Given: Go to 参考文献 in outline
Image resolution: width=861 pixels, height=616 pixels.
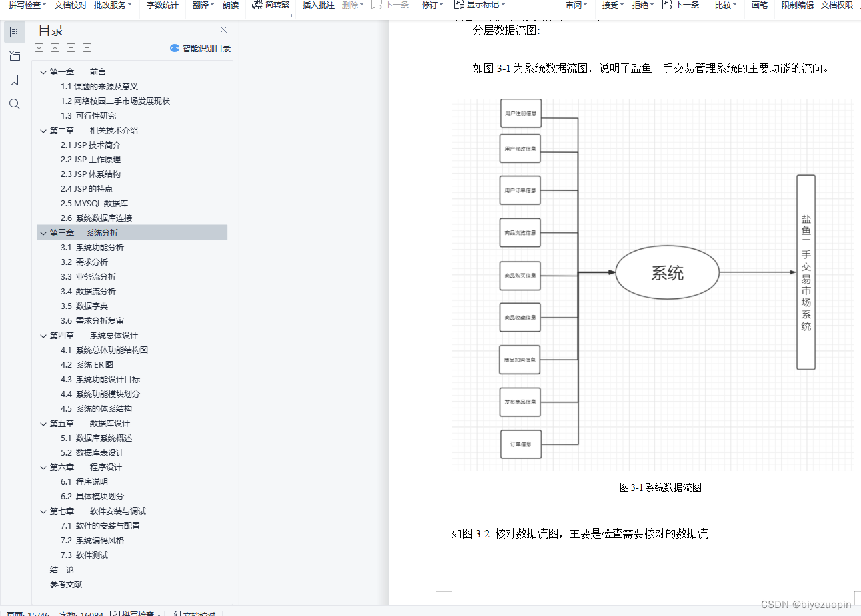Looking at the screenshot, I should (66, 585).
